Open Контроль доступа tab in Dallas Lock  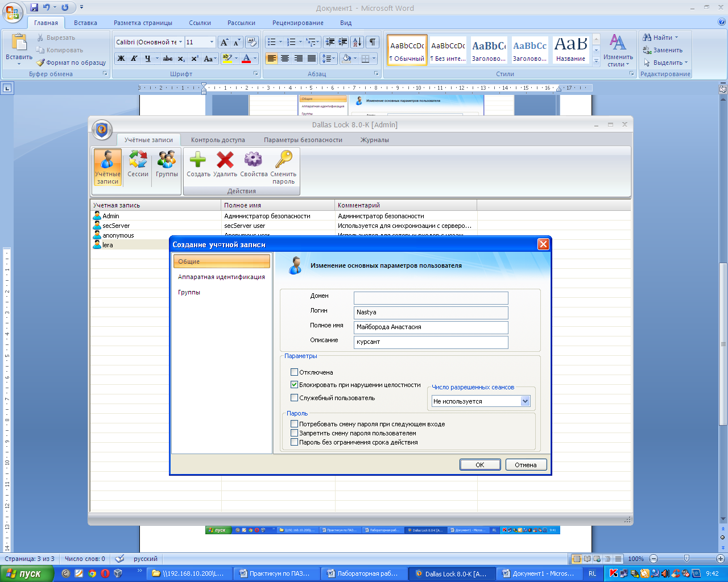coord(218,140)
